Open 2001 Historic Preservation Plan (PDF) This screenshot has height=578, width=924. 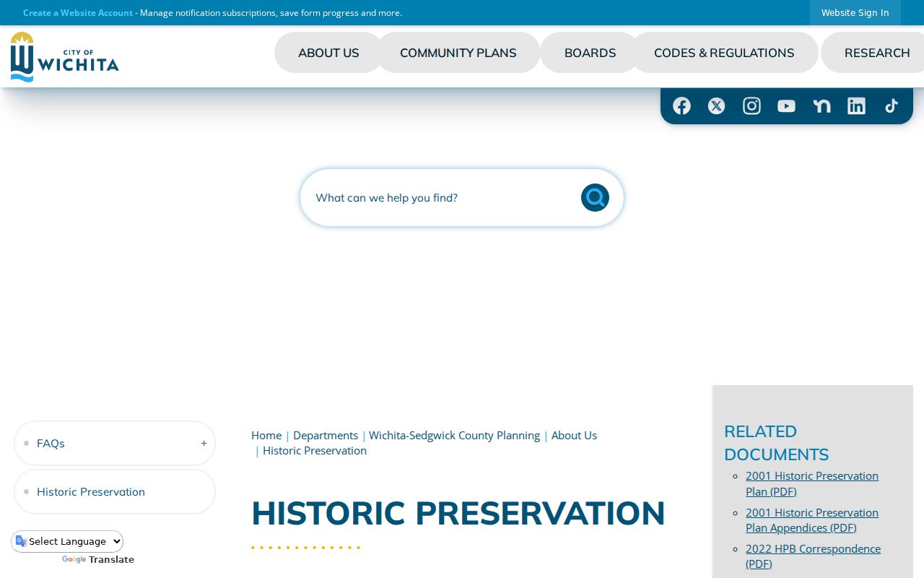tap(812, 483)
